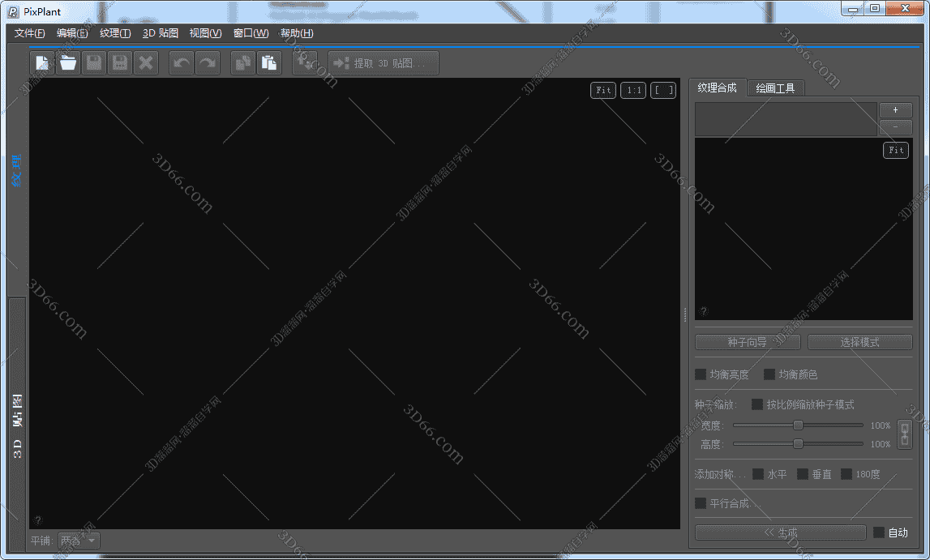Check the 均衡颜色 option
930x560 pixels.
pyautogui.click(x=769, y=374)
